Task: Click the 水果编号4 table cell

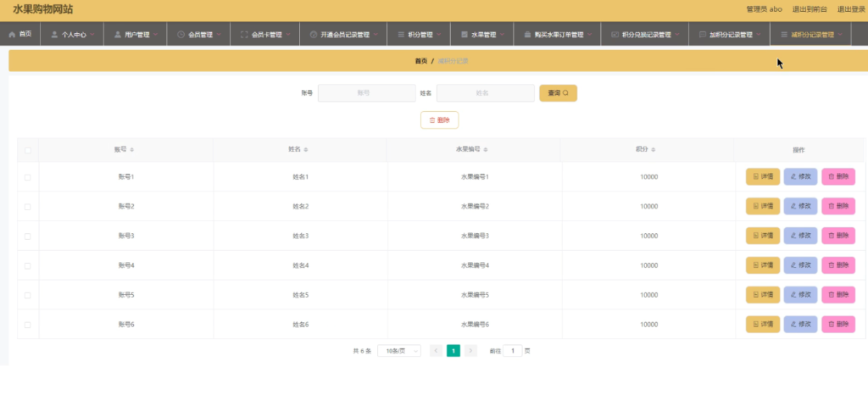Action: click(475, 265)
